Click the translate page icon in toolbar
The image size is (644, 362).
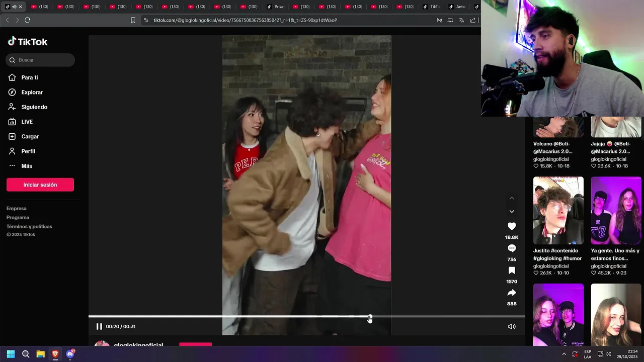tap(461, 20)
